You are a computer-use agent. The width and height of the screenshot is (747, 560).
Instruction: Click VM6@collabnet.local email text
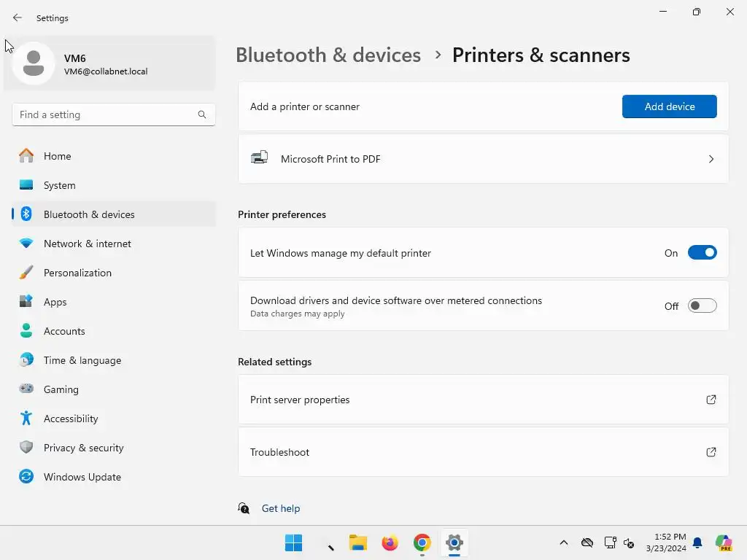coord(106,71)
